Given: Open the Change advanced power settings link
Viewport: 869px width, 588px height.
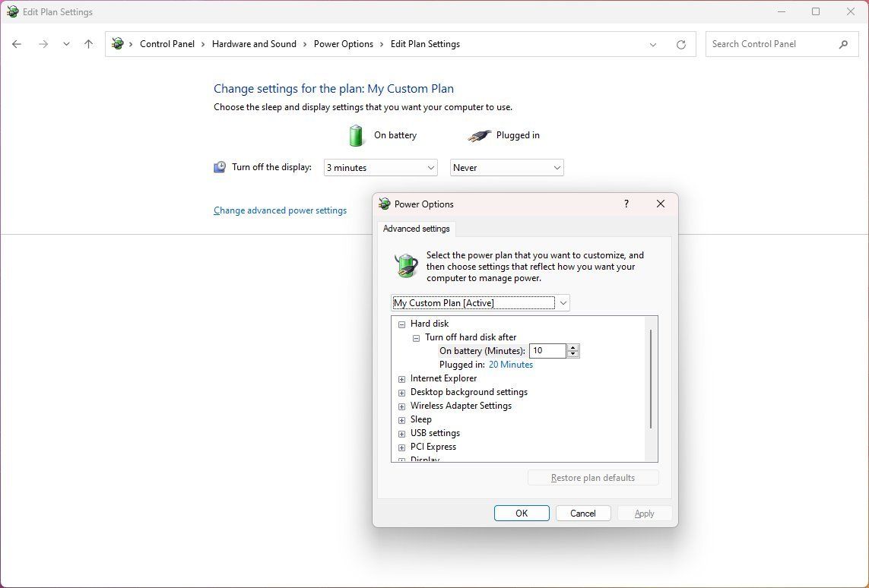Looking at the screenshot, I should (280, 210).
